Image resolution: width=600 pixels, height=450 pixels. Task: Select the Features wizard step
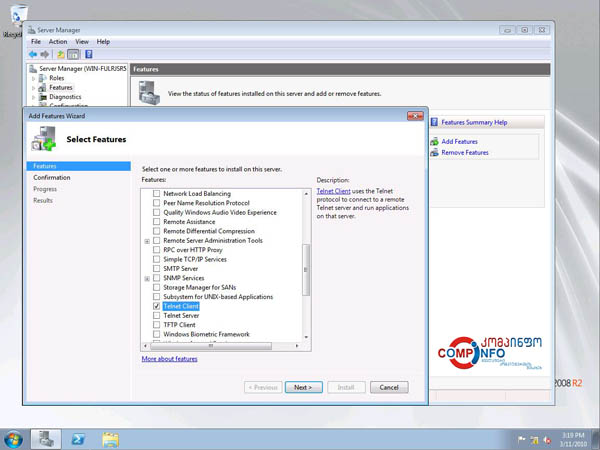79,166
